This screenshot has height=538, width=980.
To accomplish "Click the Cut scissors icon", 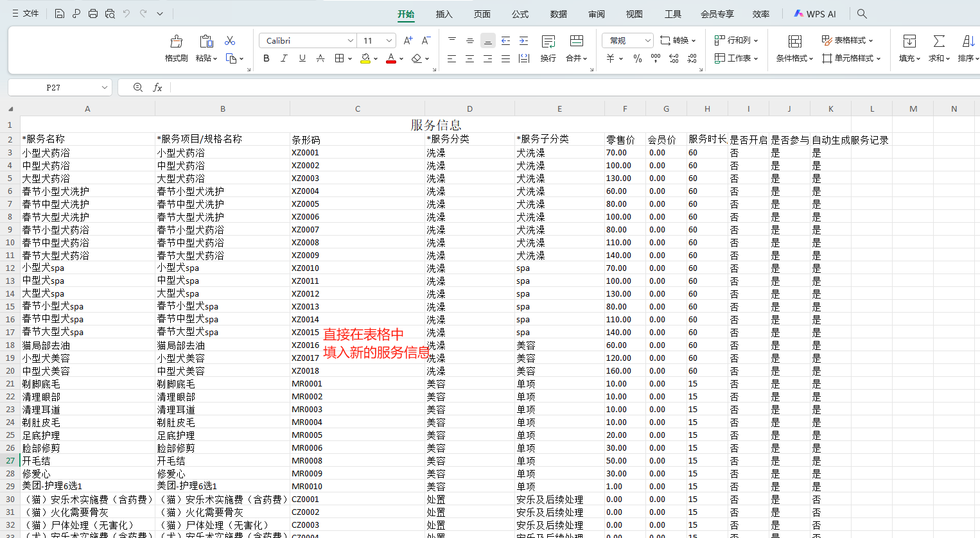I will (230, 40).
